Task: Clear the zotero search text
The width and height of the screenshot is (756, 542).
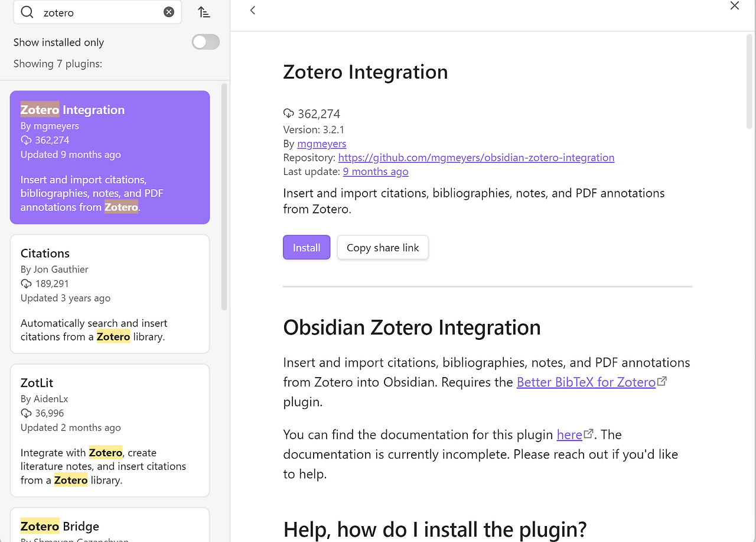Action: coord(169,12)
